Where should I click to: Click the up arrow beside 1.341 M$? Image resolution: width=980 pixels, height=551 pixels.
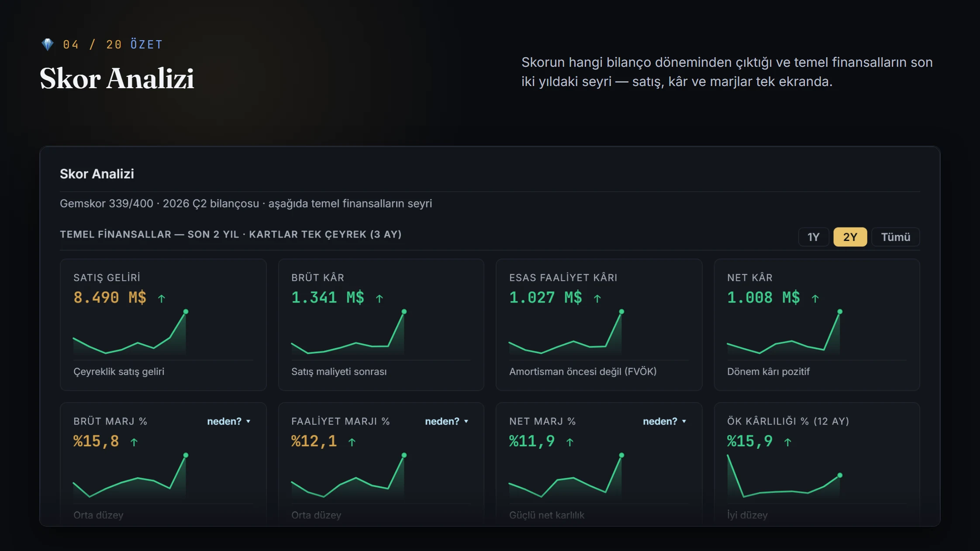point(380,299)
